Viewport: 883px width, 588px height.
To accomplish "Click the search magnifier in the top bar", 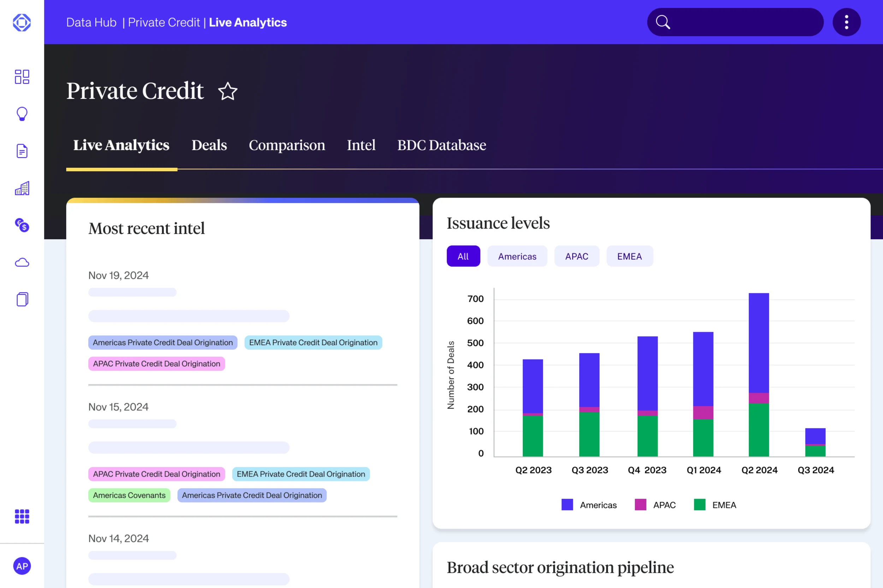I will (663, 22).
